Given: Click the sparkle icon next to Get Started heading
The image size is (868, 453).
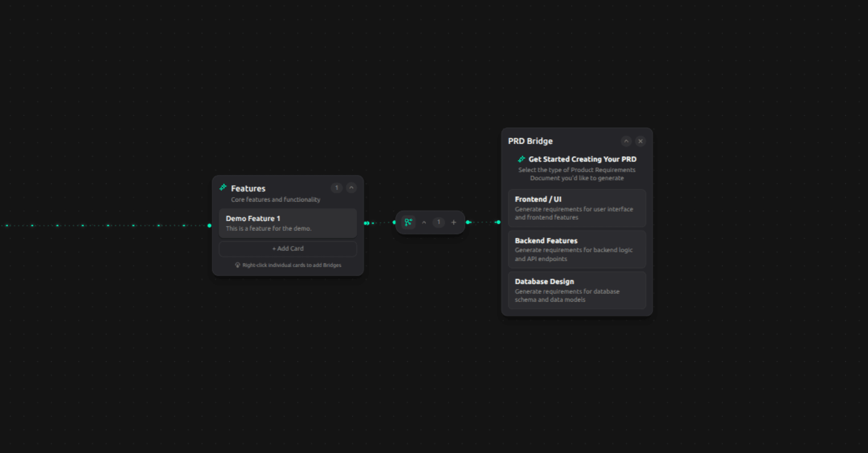Looking at the screenshot, I should point(522,159).
